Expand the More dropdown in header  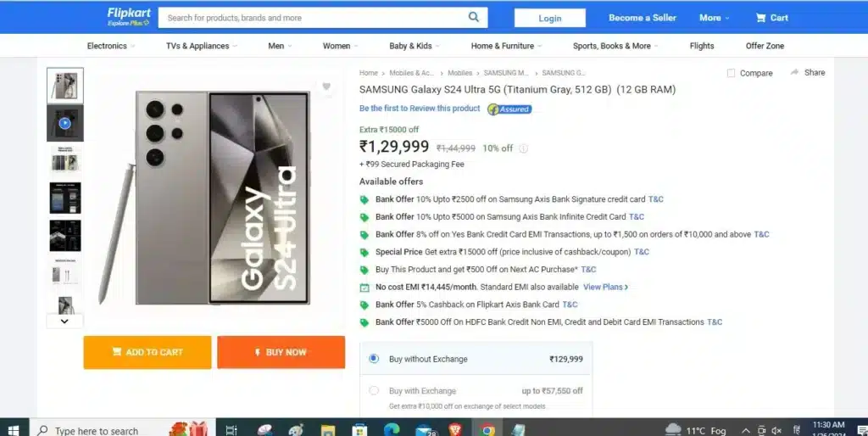[x=714, y=18]
